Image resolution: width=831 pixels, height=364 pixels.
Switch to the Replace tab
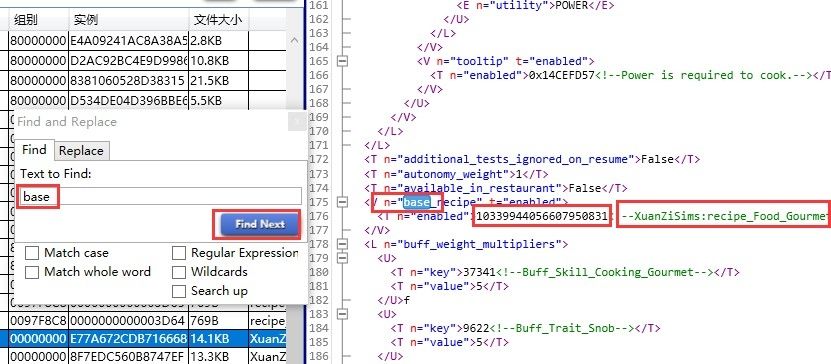pos(81,151)
